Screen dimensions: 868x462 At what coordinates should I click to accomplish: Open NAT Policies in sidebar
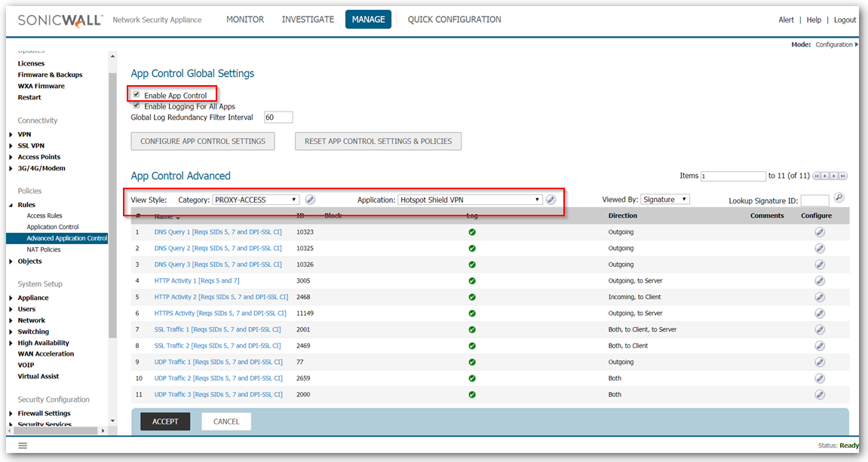[44, 249]
